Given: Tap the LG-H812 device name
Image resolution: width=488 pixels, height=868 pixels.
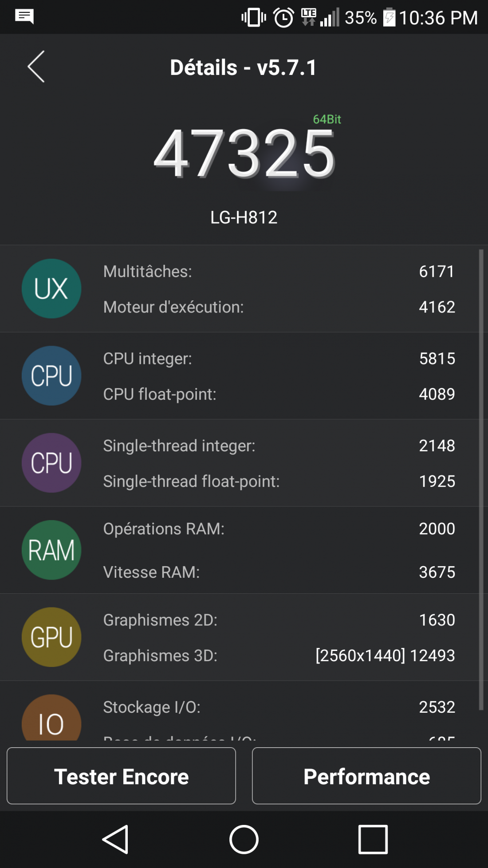Looking at the screenshot, I should 244,217.
